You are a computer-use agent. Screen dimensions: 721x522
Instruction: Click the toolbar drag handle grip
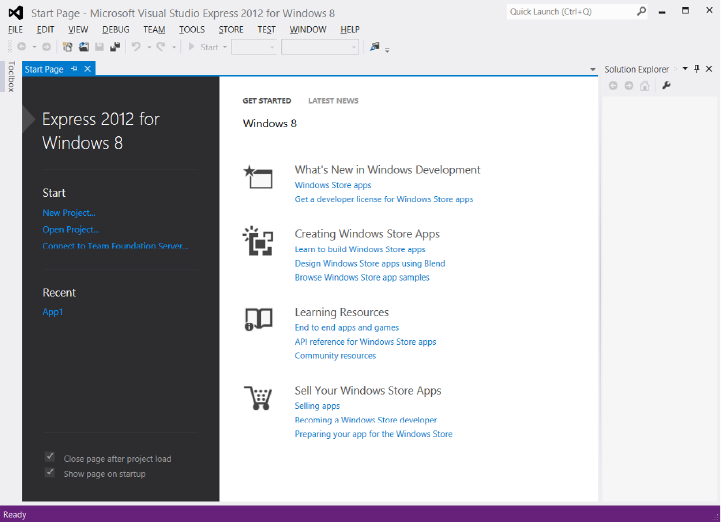[x=10, y=46]
